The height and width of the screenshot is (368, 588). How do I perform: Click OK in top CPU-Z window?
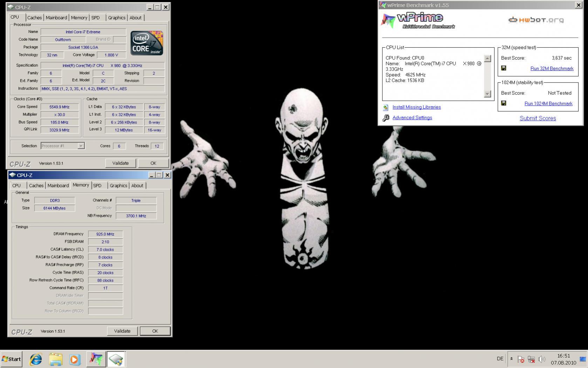(153, 163)
